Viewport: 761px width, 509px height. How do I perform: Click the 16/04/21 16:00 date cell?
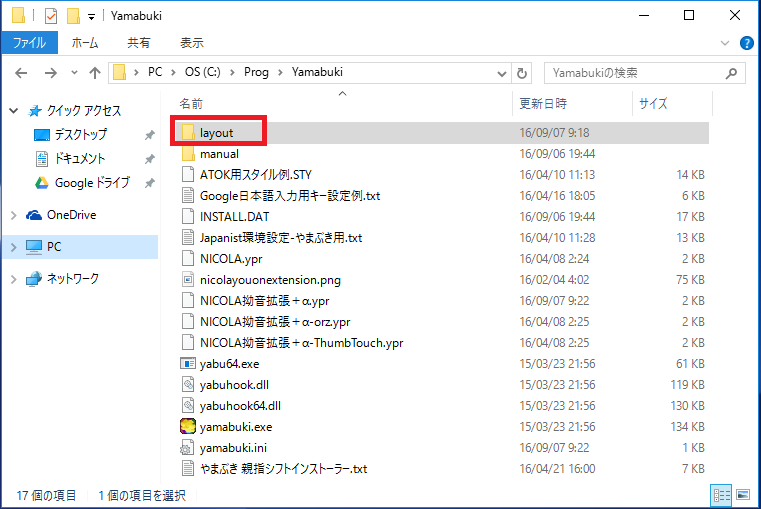tap(557, 469)
